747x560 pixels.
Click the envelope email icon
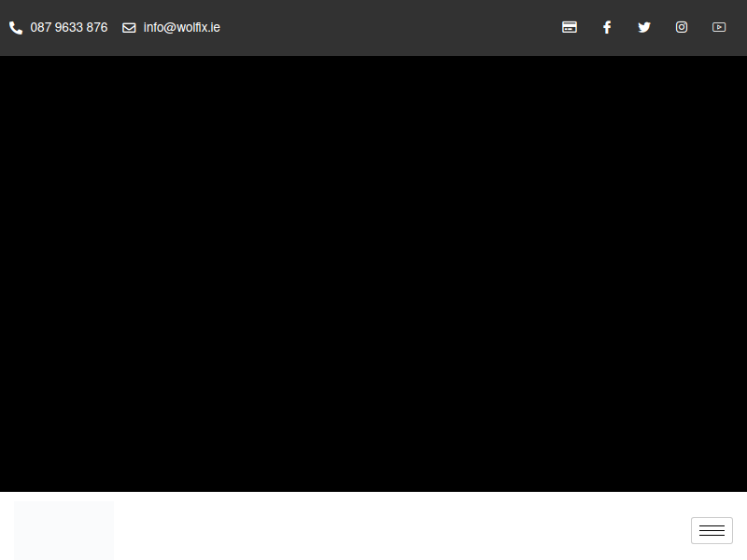129,28
